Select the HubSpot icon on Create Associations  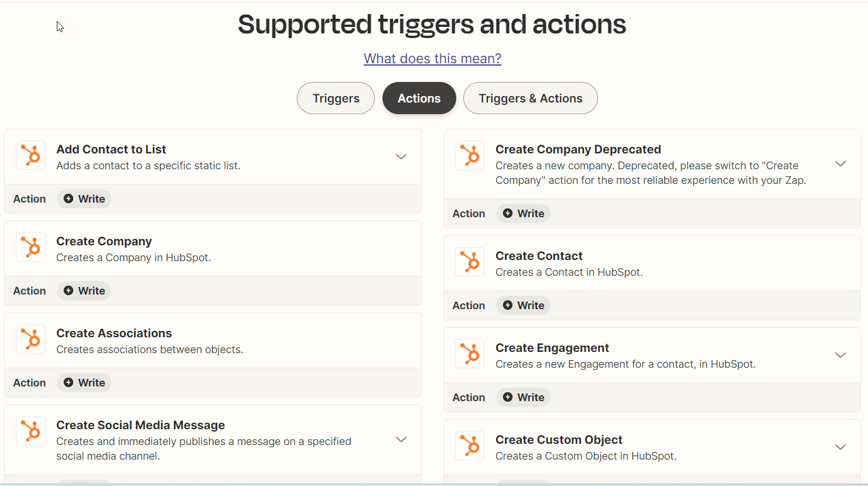tap(30, 339)
